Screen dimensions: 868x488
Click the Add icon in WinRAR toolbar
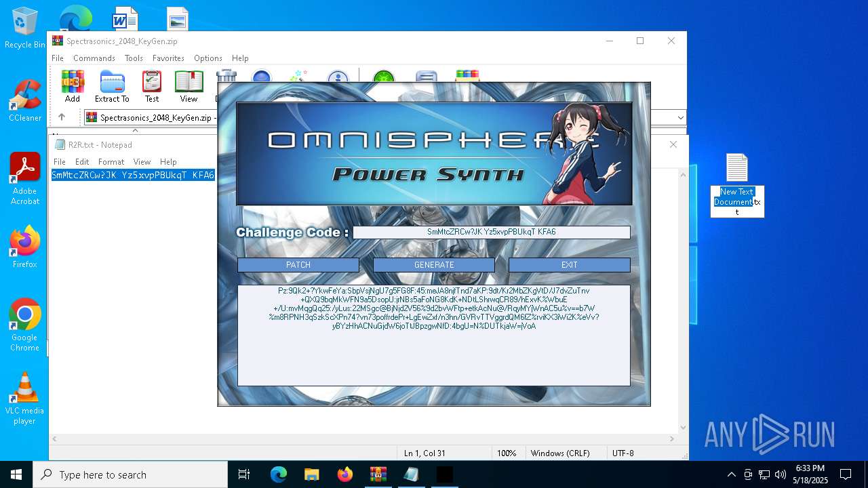[73, 87]
